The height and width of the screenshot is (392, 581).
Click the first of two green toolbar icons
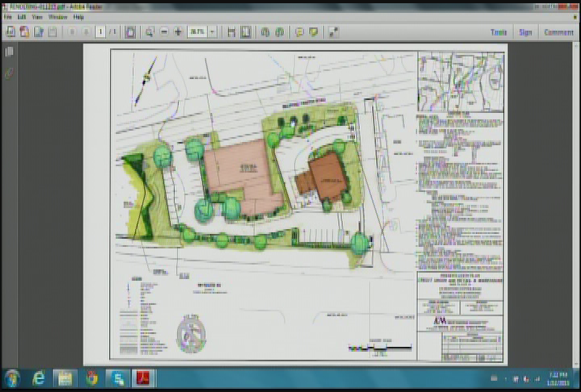(265, 32)
